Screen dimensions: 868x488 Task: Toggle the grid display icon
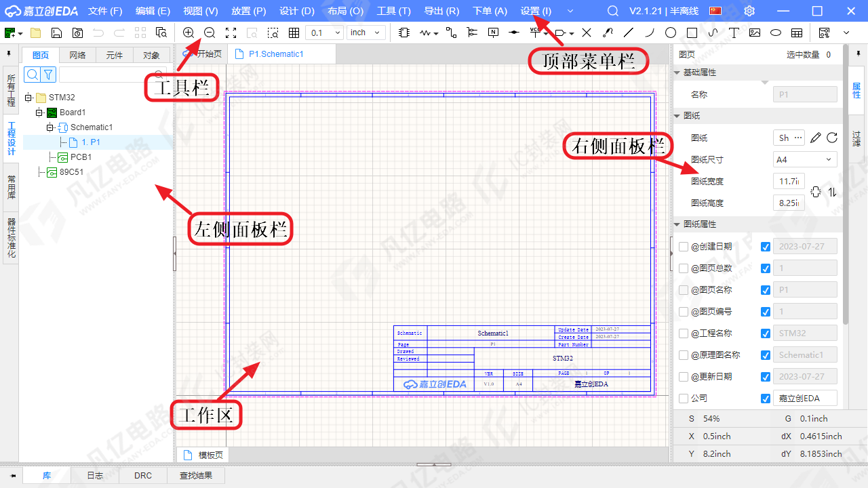(294, 33)
